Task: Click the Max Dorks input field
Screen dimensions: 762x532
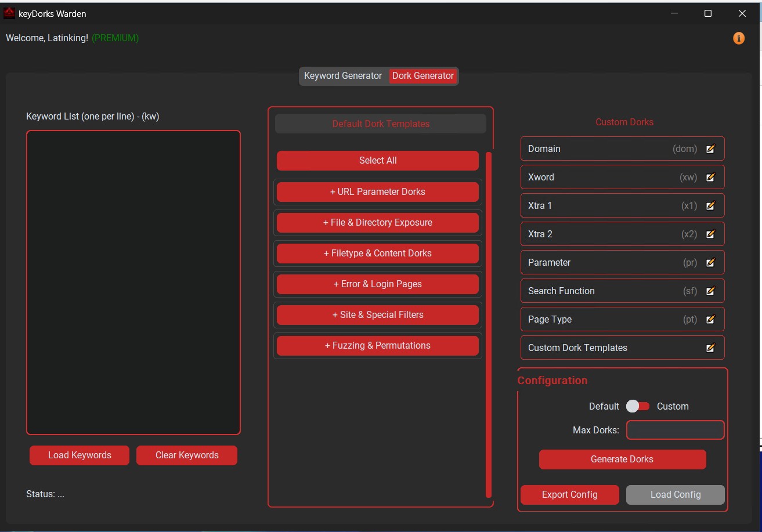Action: coord(675,430)
